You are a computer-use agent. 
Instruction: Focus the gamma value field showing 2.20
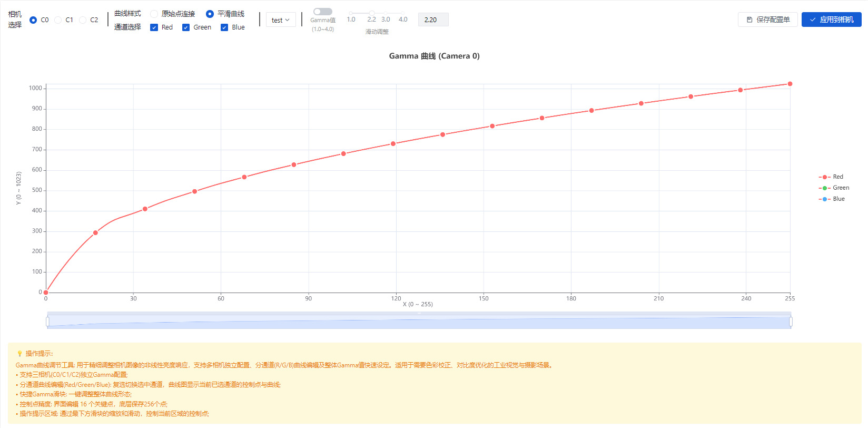point(433,20)
